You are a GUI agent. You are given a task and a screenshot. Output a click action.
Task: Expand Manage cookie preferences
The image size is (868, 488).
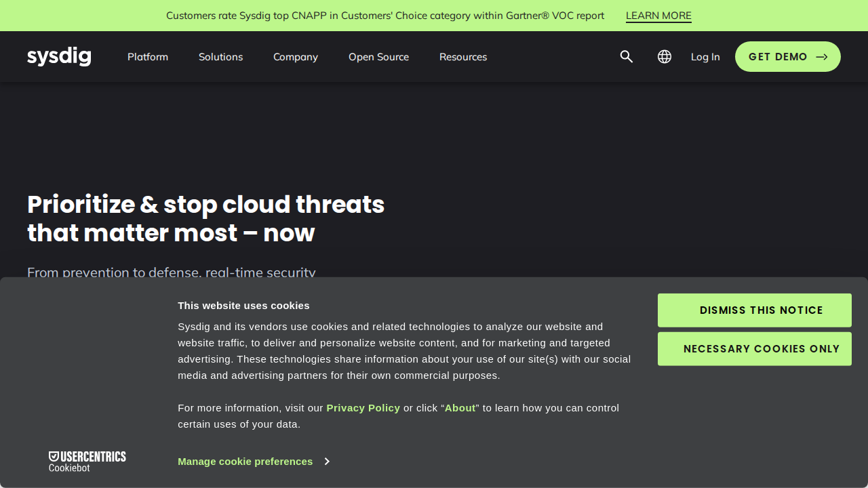pyautogui.click(x=254, y=462)
